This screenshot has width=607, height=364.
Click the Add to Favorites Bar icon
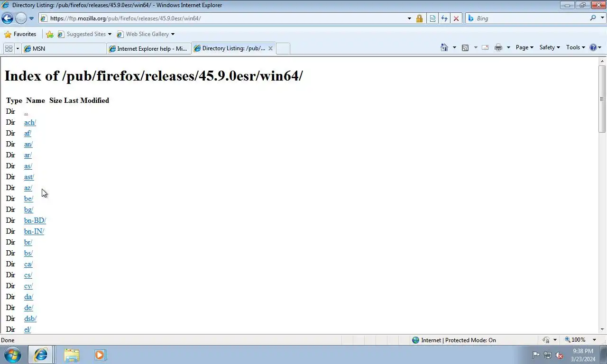point(49,34)
